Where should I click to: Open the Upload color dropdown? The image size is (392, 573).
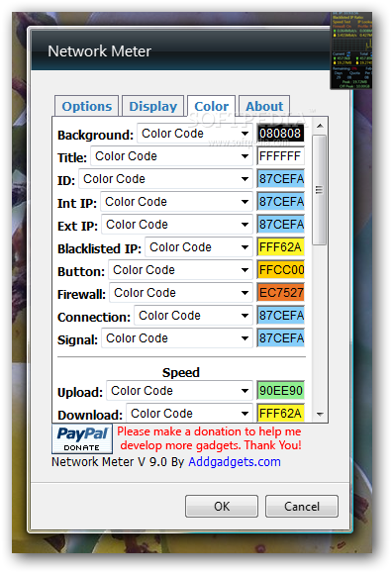179,391
